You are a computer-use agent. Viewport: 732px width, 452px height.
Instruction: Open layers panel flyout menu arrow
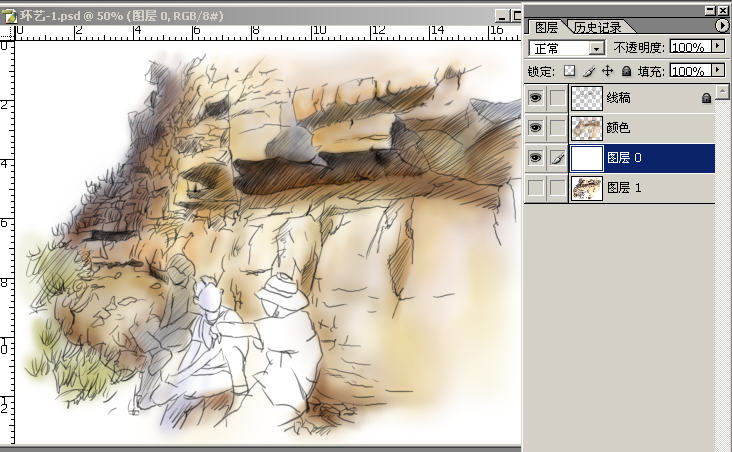tap(722, 25)
